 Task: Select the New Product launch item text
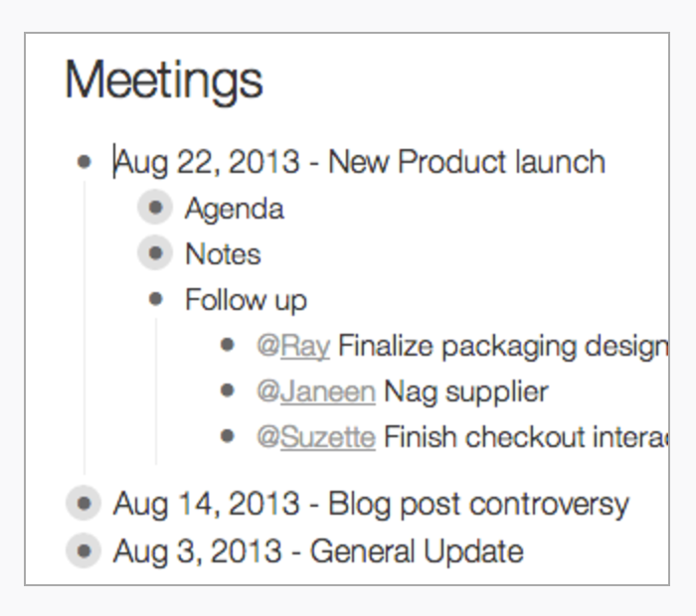[467, 161]
